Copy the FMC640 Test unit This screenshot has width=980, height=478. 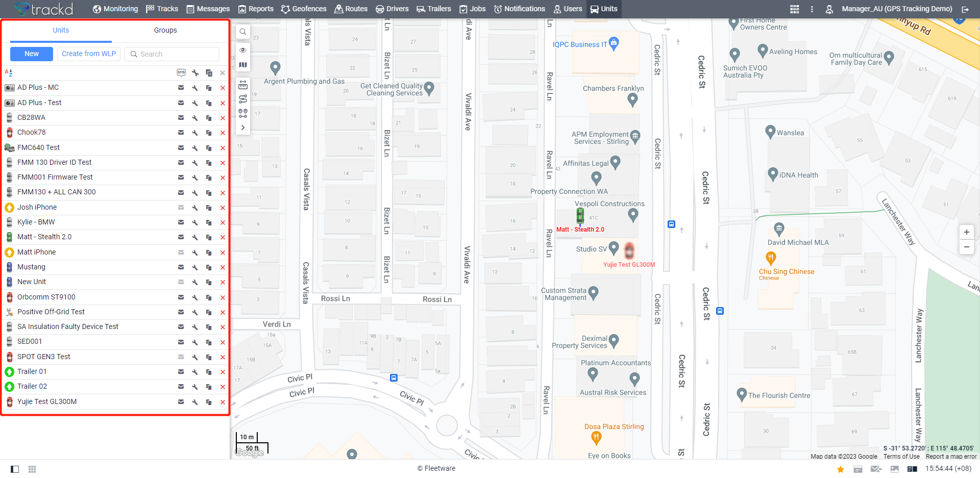[x=209, y=148]
